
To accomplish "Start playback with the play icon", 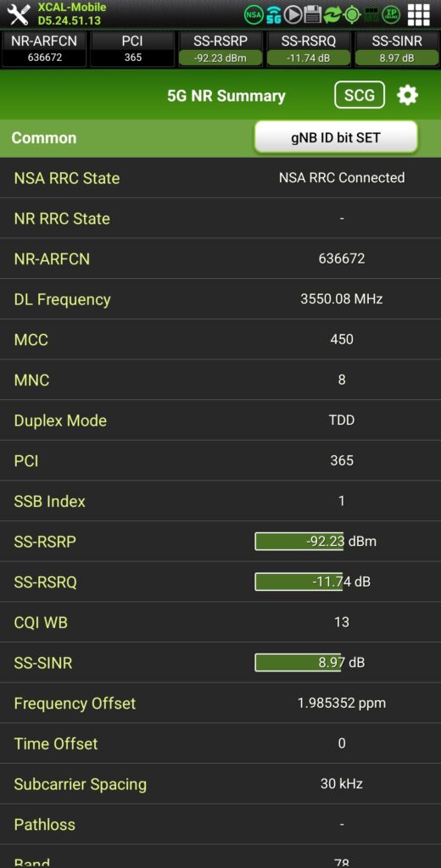I will (293, 15).
